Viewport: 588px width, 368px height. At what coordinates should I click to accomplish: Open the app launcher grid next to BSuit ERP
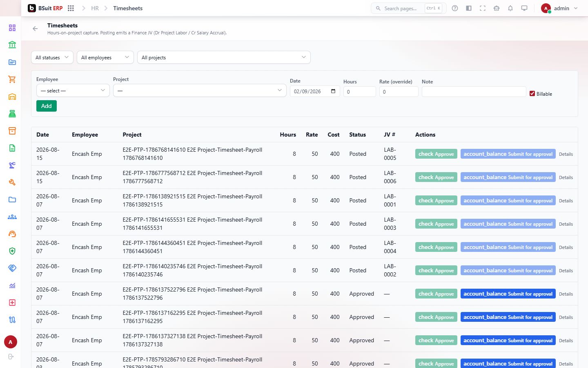click(71, 8)
